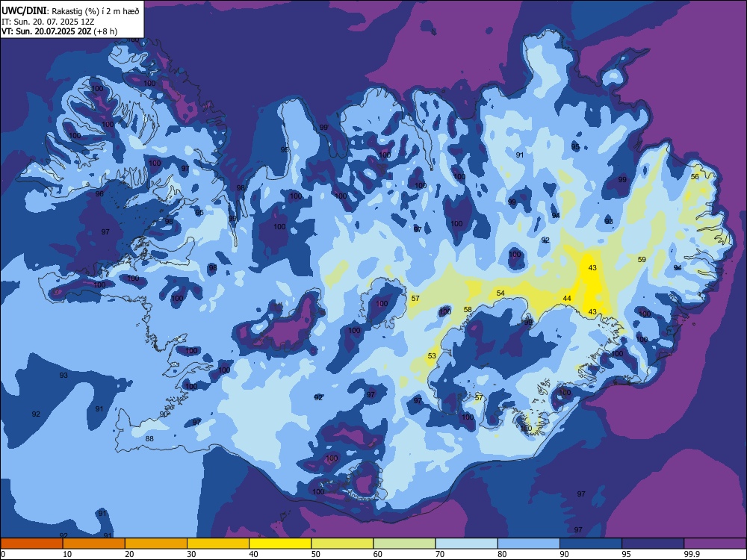Click the VT: Sun. 20.07.2025 20Z valid time line

click(60, 31)
